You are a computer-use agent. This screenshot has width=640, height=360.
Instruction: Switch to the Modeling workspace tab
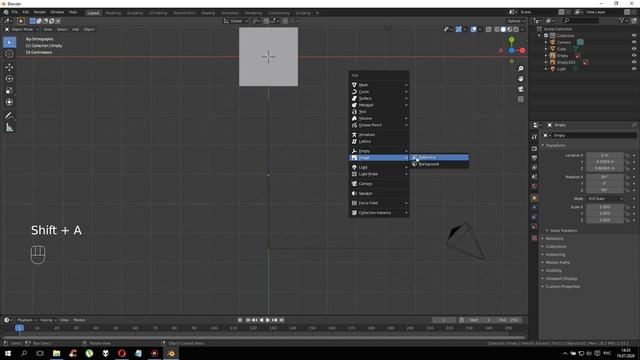point(113,13)
